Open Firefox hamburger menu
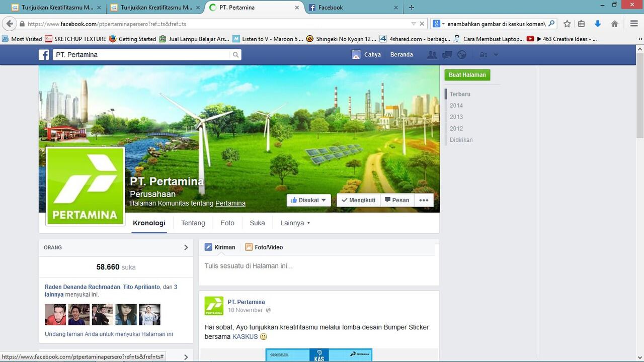The height and width of the screenshot is (362, 644). coord(634,24)
